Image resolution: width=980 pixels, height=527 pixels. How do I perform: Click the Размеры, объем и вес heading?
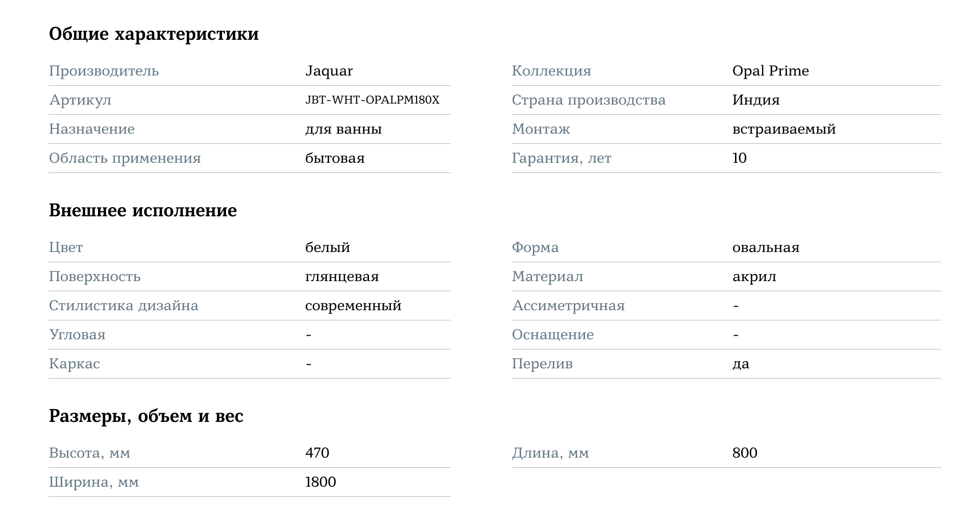click(146, 416)
